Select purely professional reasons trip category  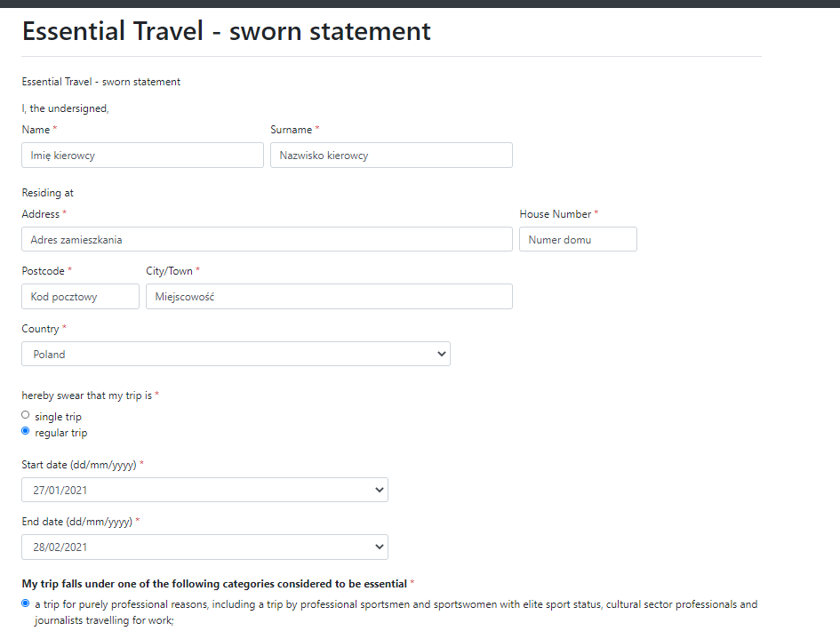click(25, 603)
